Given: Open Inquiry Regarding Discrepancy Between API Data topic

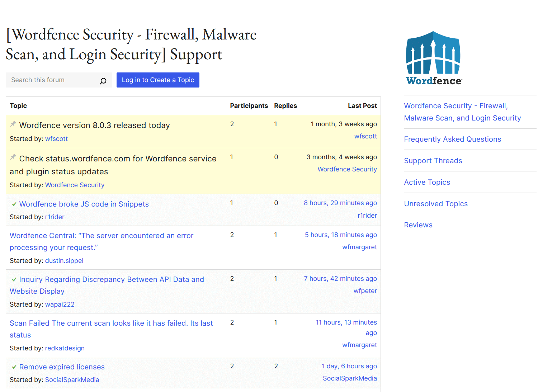Looking at the screenshot, I should [107, 285].
